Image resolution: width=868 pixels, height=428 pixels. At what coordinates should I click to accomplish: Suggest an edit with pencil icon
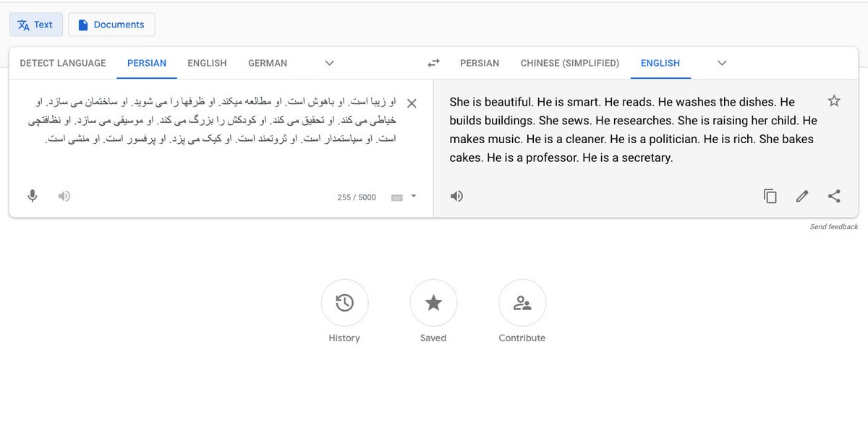(x=802, y=196)
